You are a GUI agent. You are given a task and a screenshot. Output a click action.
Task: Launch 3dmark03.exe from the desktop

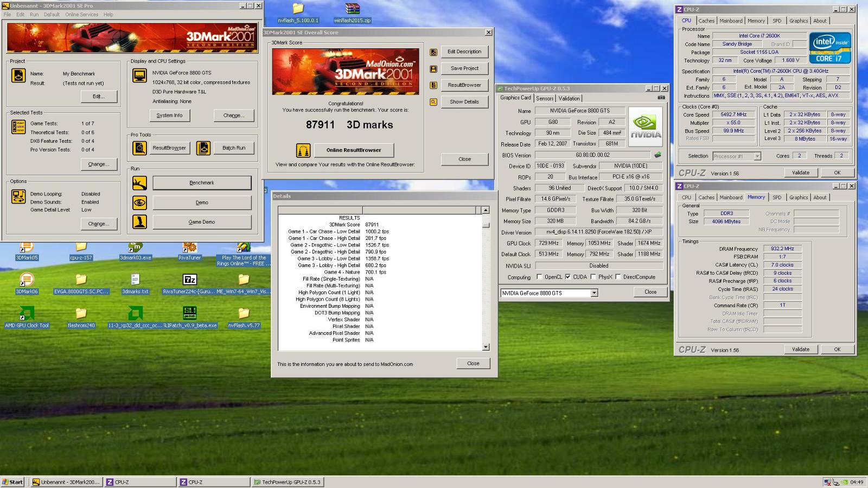[x=135, y=251]
